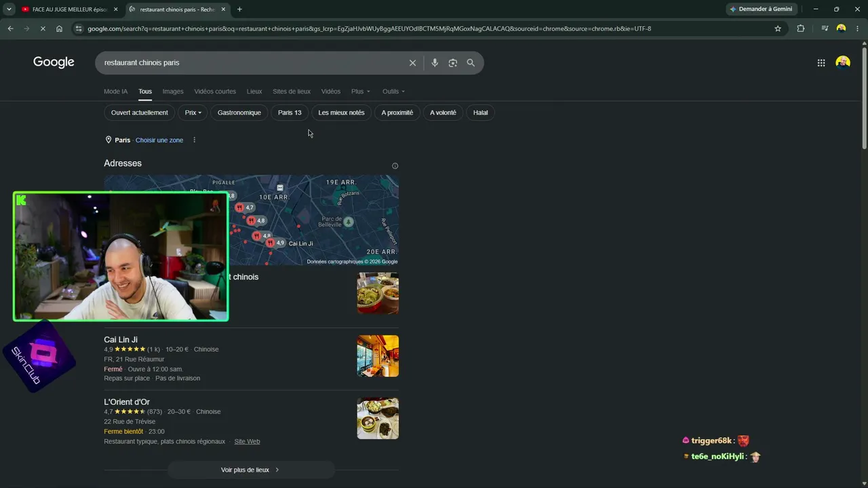
Task: Close the FACE AU JUGE YouTube tab
Action: point(115,9)
